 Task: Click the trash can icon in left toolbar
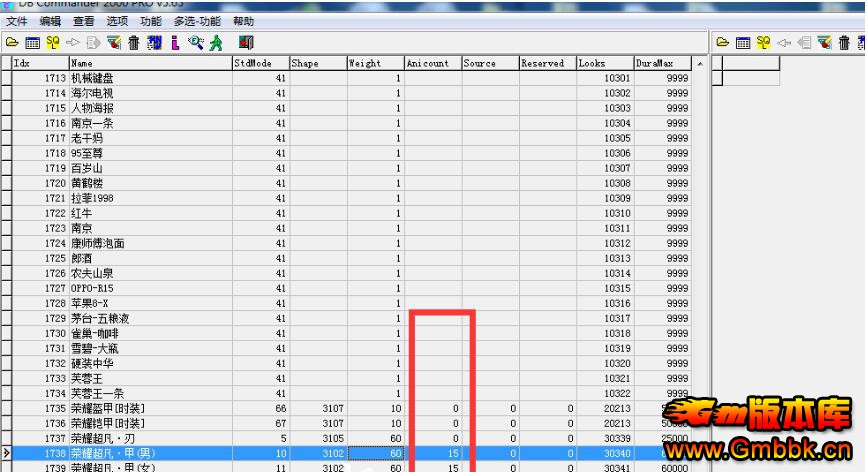pyautogui.click(x=134, y=43)
